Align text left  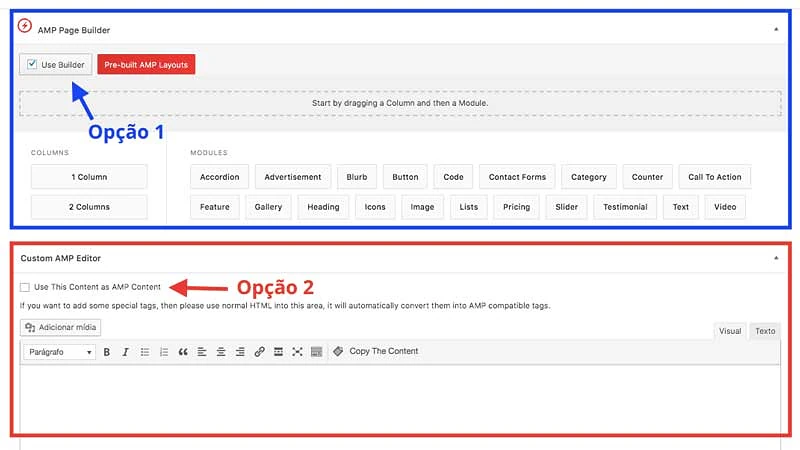(202, 352)
